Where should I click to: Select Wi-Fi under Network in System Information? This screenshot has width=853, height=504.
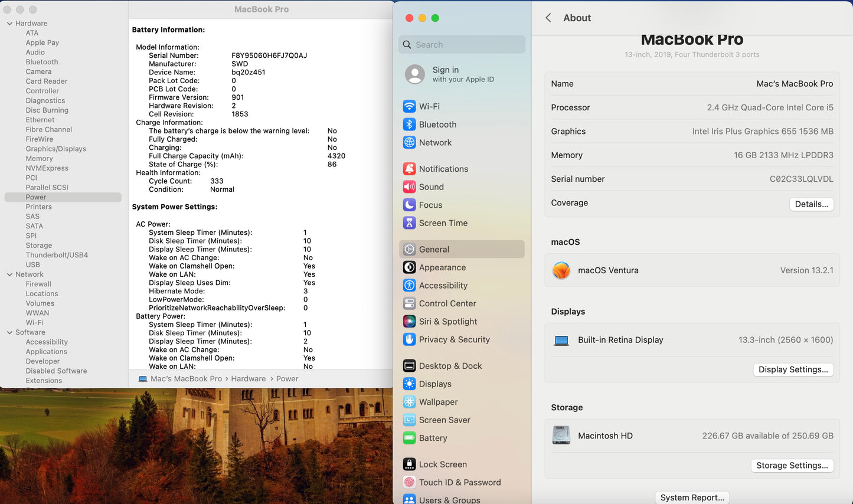pos(34,323)
